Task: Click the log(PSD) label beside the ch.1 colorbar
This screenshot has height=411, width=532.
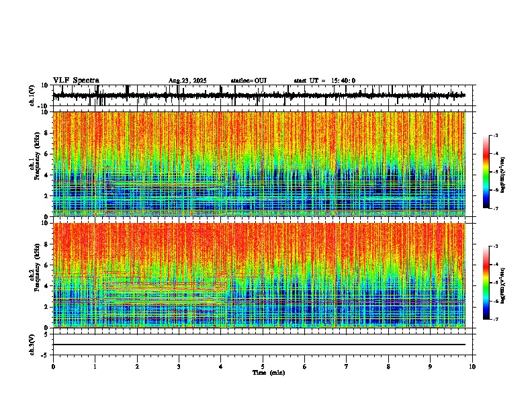Action: tap(503, 175)
